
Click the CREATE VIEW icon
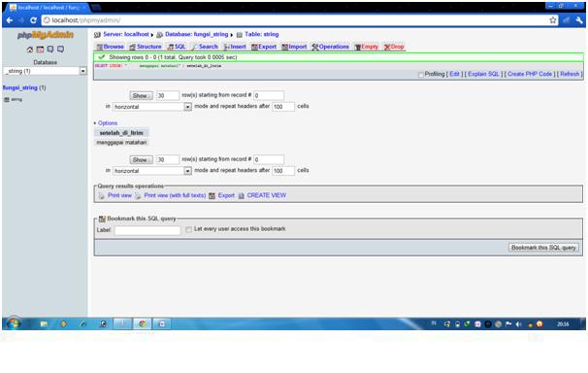click(242, 195)
